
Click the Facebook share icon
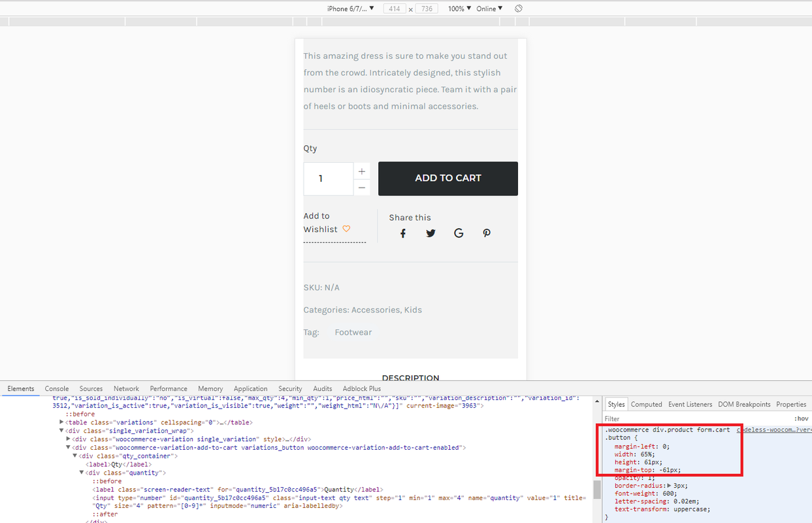403,233
